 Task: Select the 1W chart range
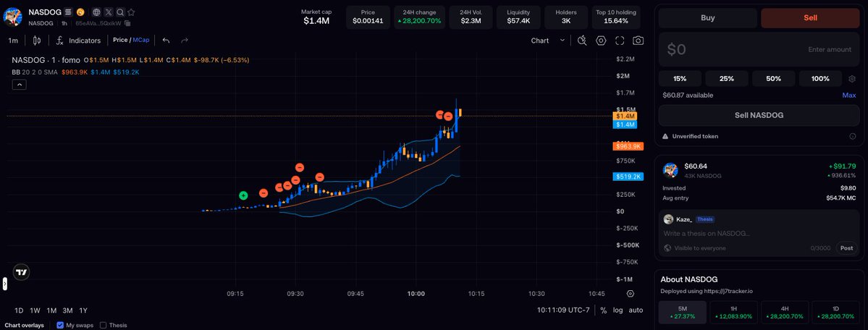click(x=35, y=310)
